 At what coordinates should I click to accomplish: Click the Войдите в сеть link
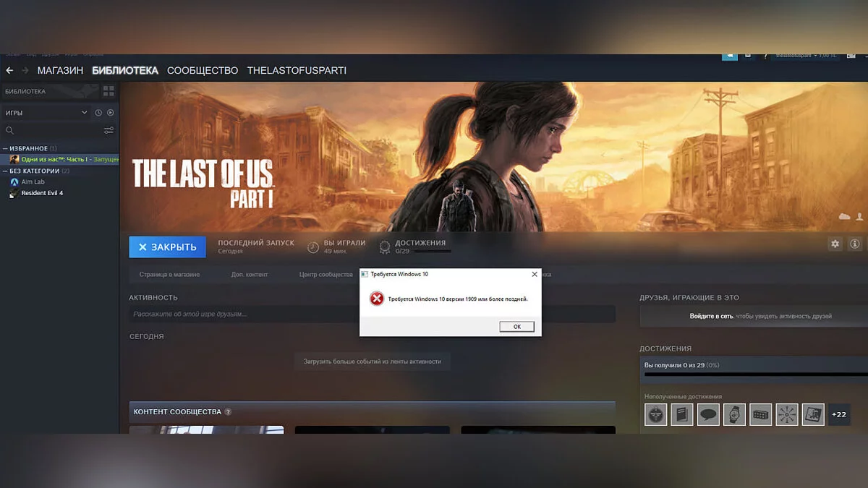tap(711, 316)
